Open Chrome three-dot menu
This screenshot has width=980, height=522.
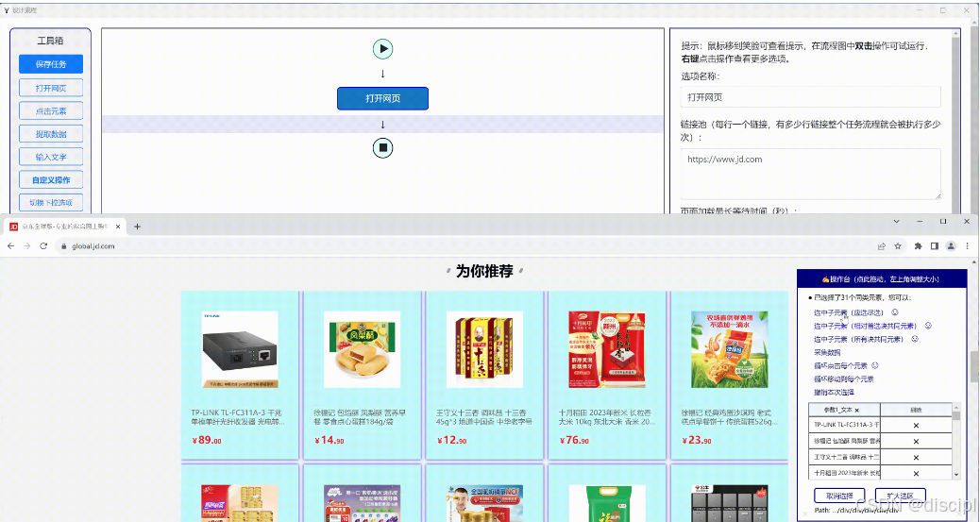[x=968, y=246]
